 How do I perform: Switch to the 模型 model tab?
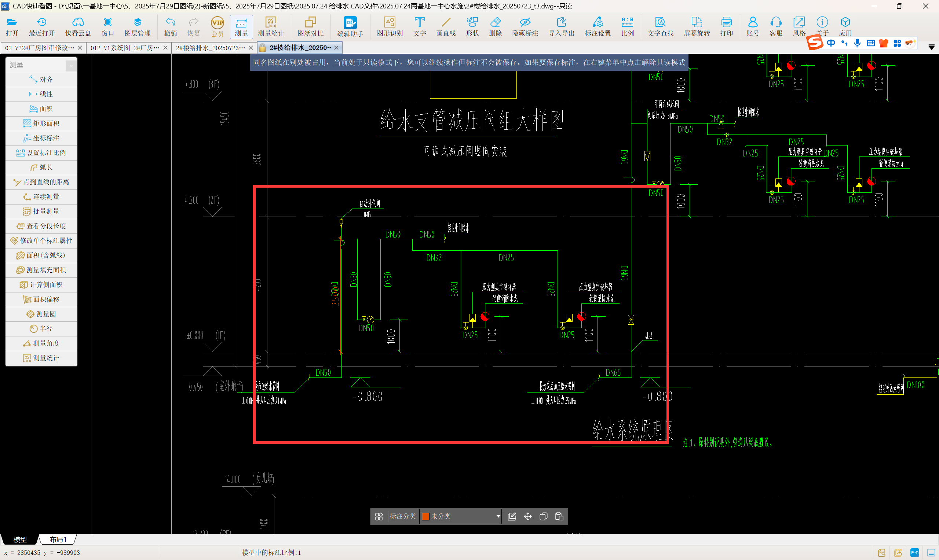point(20,539)
